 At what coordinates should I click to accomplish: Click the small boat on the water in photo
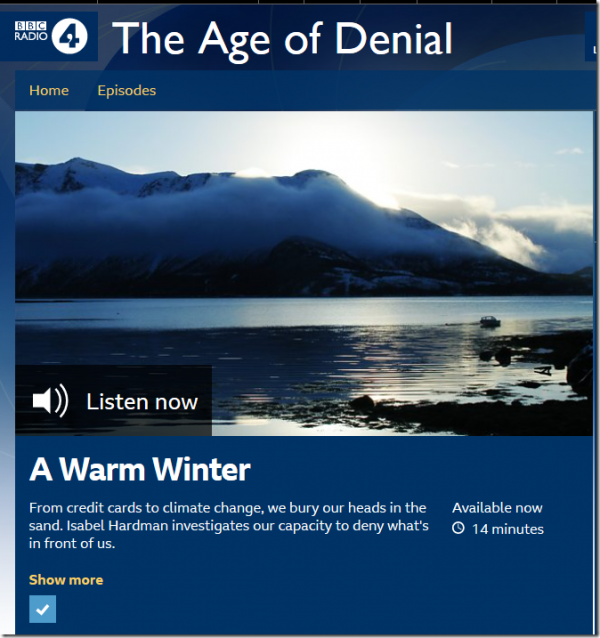[x=490, y=321]
